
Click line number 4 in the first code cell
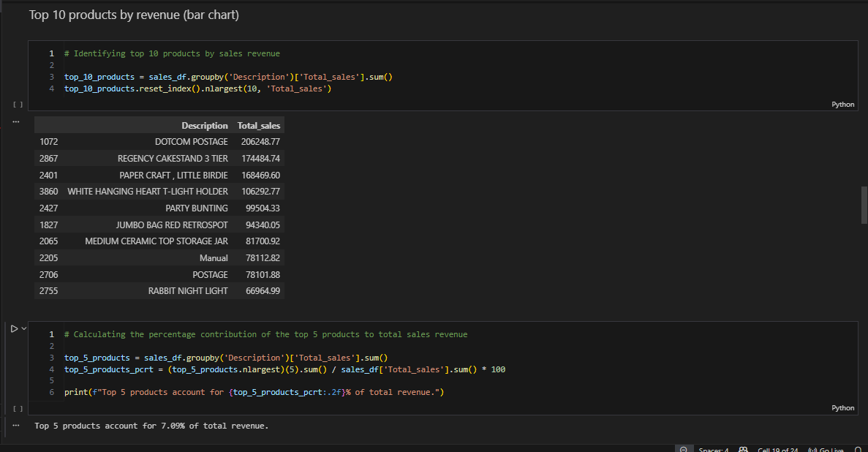point(51,88)
